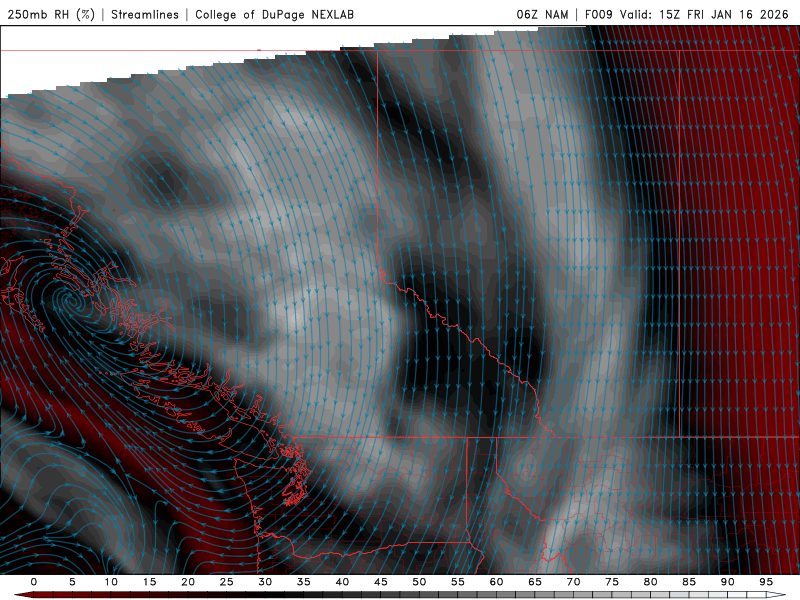Click the "25" colorbar label
Image resolution: width=800 pixels, height=600 pixels.
point(227,582)
